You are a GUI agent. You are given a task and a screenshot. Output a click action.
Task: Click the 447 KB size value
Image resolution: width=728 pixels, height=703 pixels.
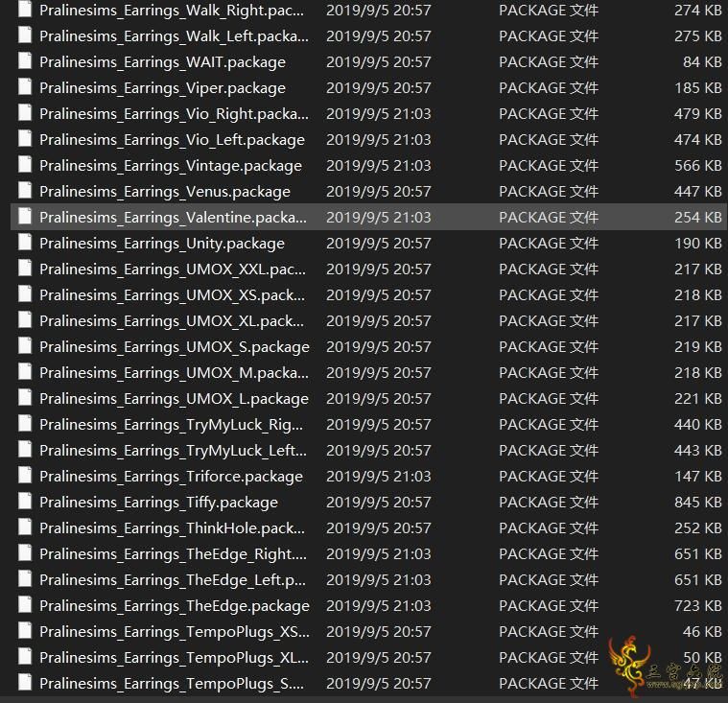tap(698, 192)
